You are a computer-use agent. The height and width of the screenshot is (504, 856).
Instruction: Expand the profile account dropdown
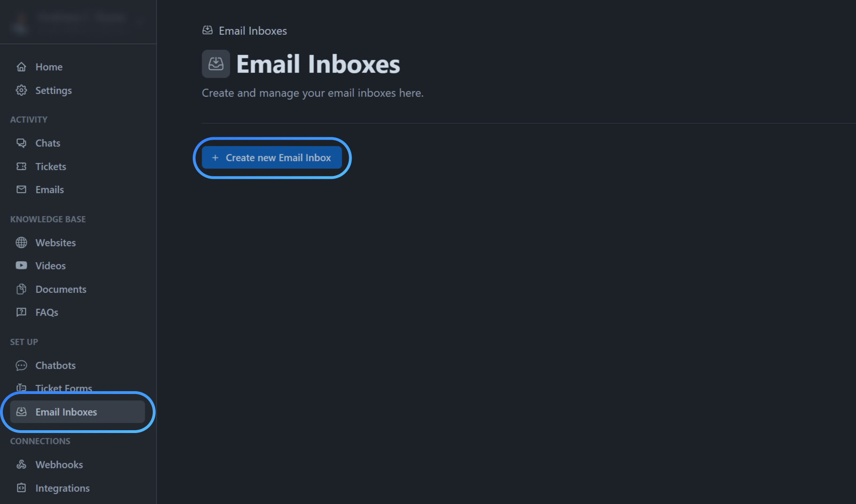[140, 22]
